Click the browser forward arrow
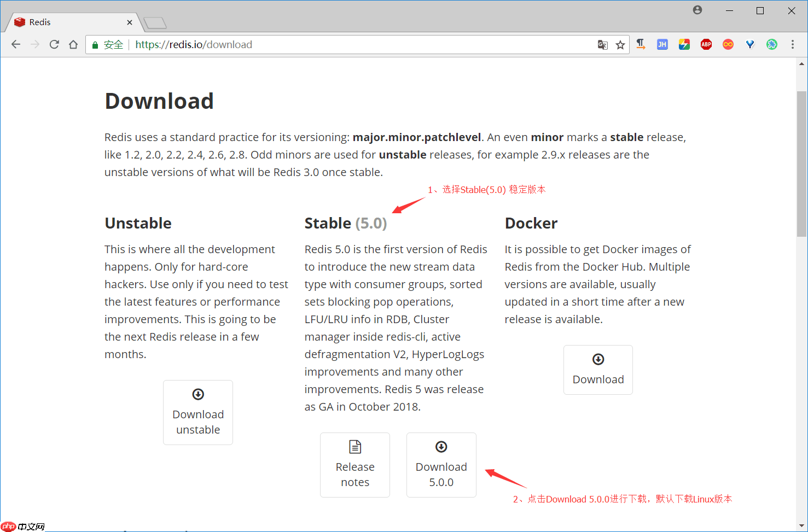This screenshot has height=532, width=808. point(35,44)
